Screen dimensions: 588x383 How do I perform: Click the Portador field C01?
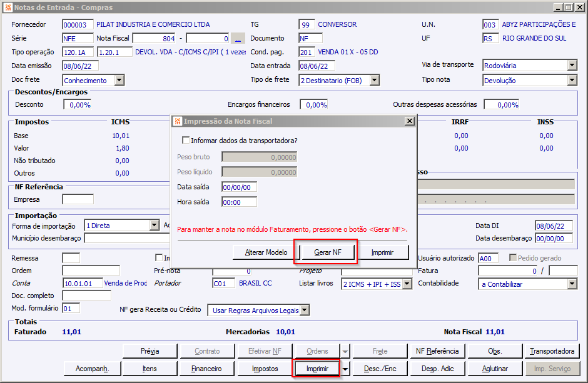(x=223, y=283)
